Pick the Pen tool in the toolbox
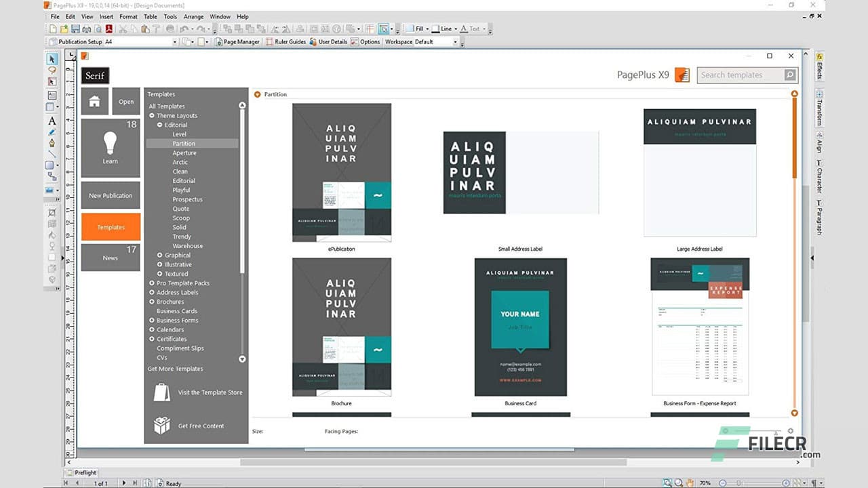This screenshot has width=868, height=488. (52, 143)
